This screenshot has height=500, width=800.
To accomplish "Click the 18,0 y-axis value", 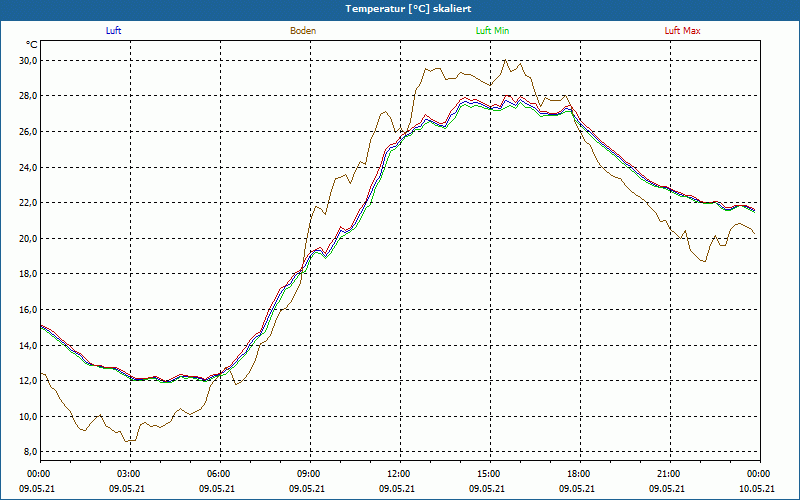I will [x=29, y=274].
